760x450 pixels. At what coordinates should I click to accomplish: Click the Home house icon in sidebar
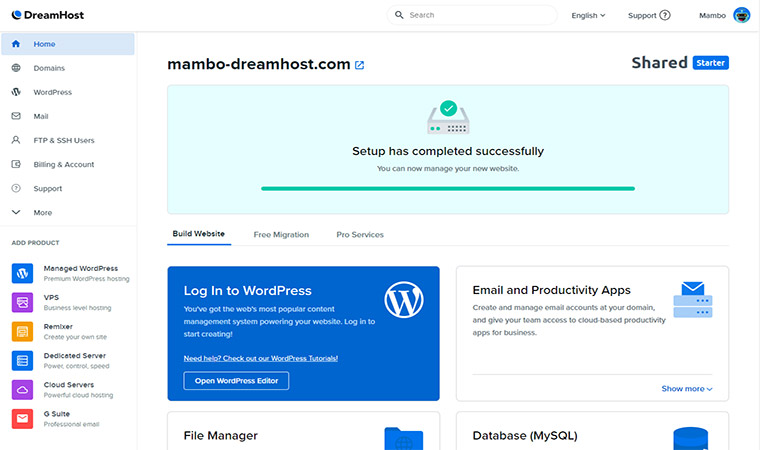[16, 44]
